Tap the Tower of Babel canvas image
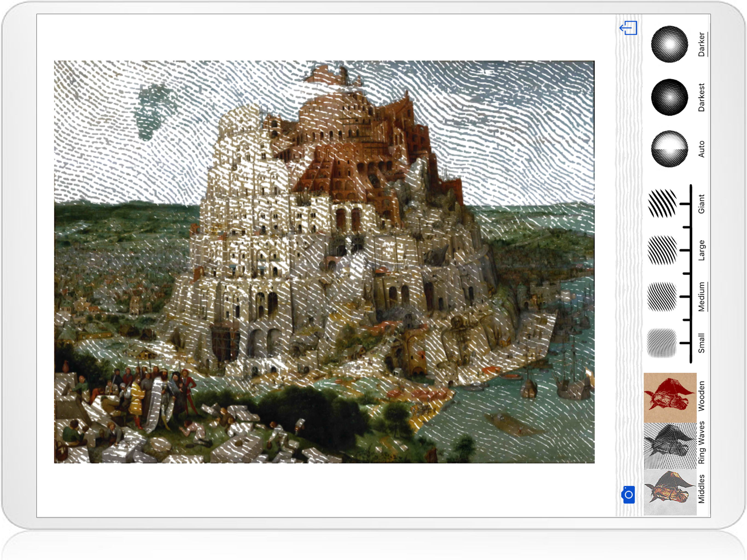The image size is (747, 560). pos(324,262)
